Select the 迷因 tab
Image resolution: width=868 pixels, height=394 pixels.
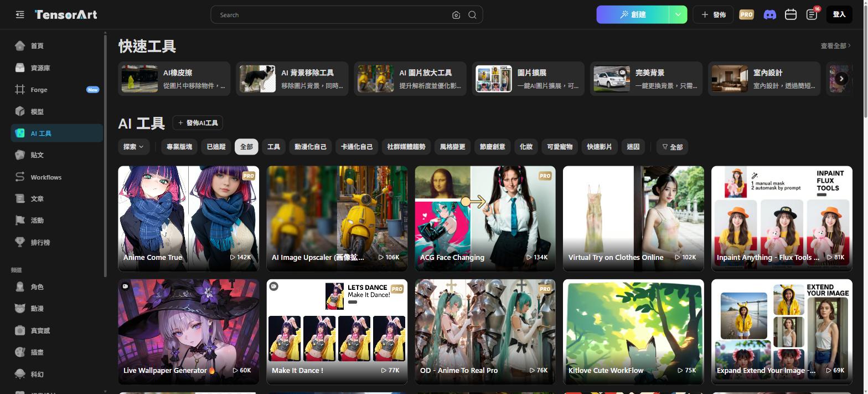[633, 147]
